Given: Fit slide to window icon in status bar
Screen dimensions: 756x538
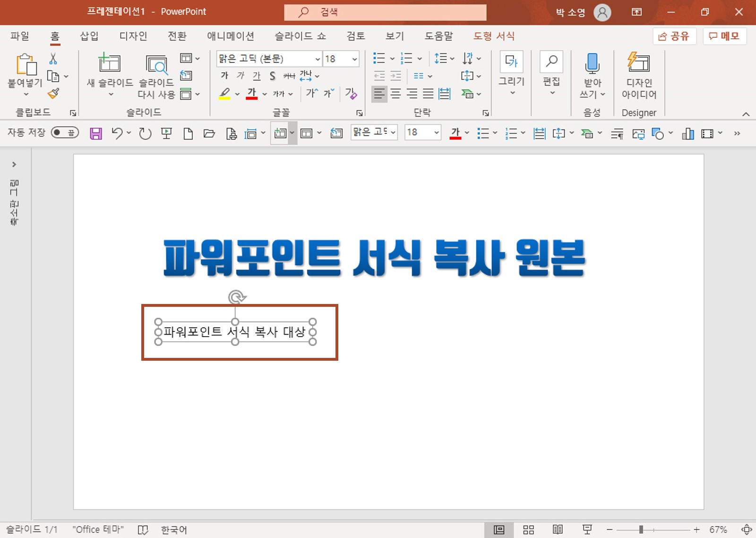Looking at the screenshot, I should [747, 529].
